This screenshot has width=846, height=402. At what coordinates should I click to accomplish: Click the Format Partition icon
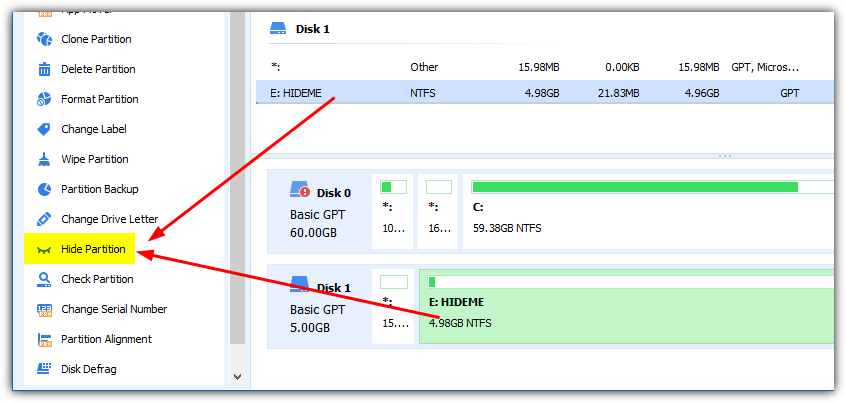pos(44,99)
